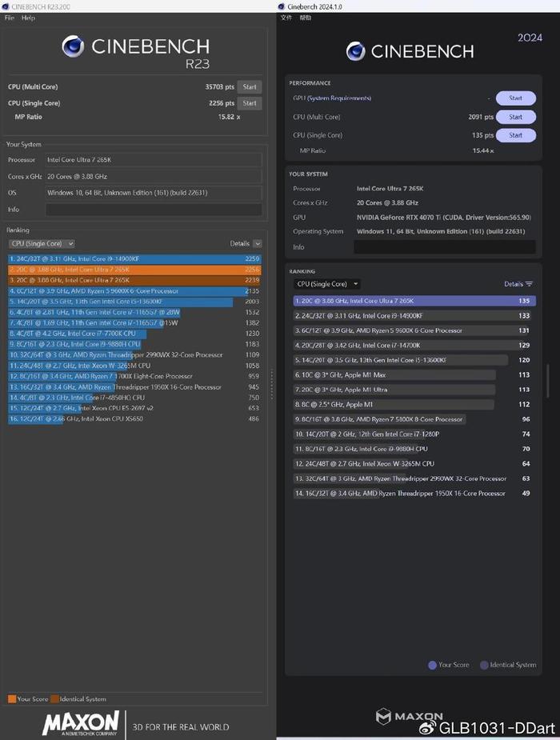Select R23 ranking row Threadripper 2990WX

click(x=134, y=355)
